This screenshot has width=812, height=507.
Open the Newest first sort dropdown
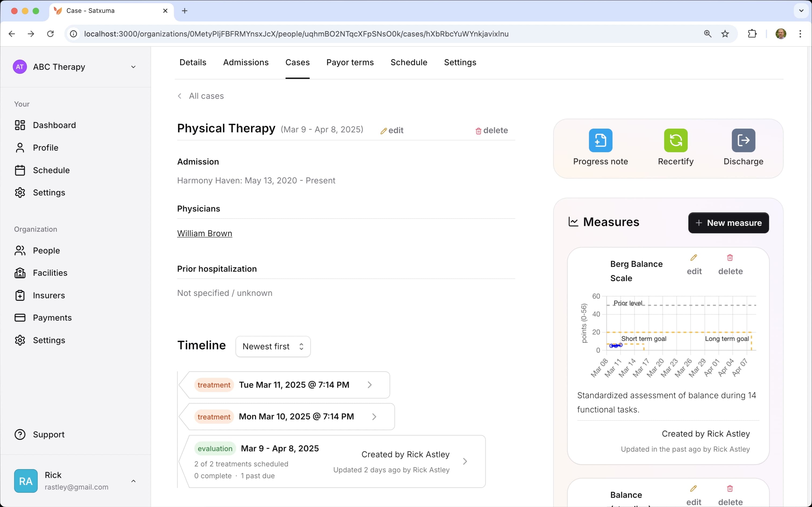pos(273,346)
